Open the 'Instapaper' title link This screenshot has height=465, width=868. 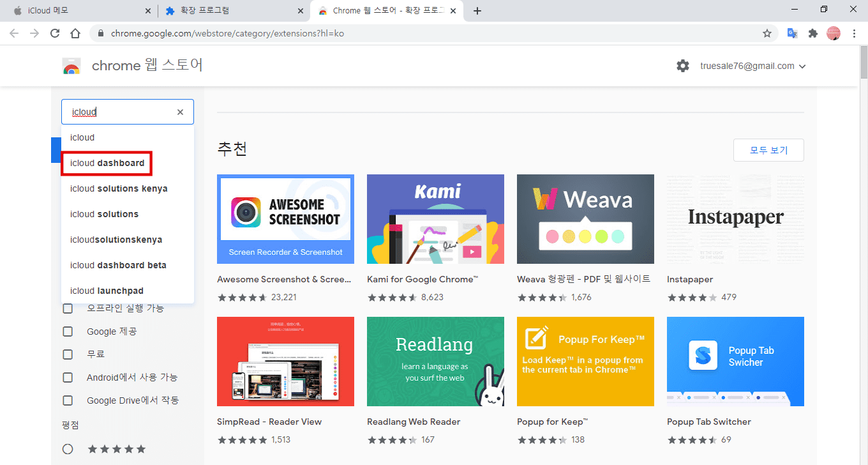[690, 279]
